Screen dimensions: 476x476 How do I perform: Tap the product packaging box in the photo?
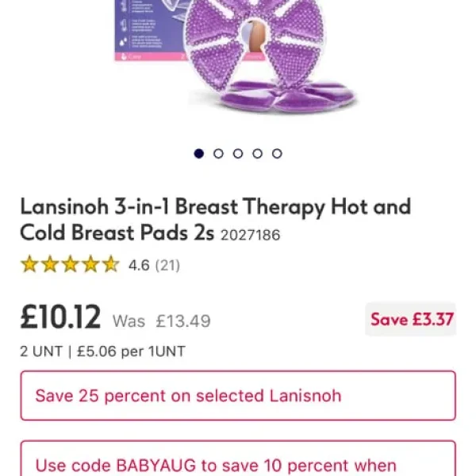click(149, 30)
